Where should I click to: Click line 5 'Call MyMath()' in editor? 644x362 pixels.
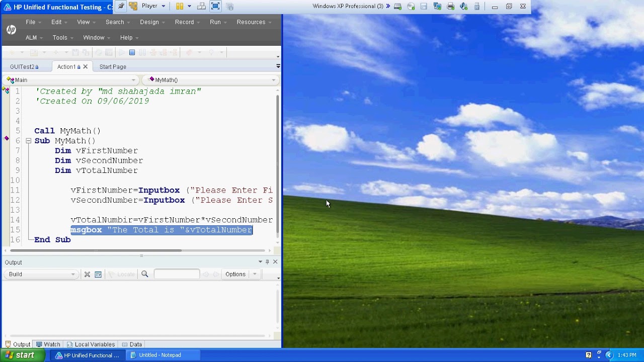(67, 131)
